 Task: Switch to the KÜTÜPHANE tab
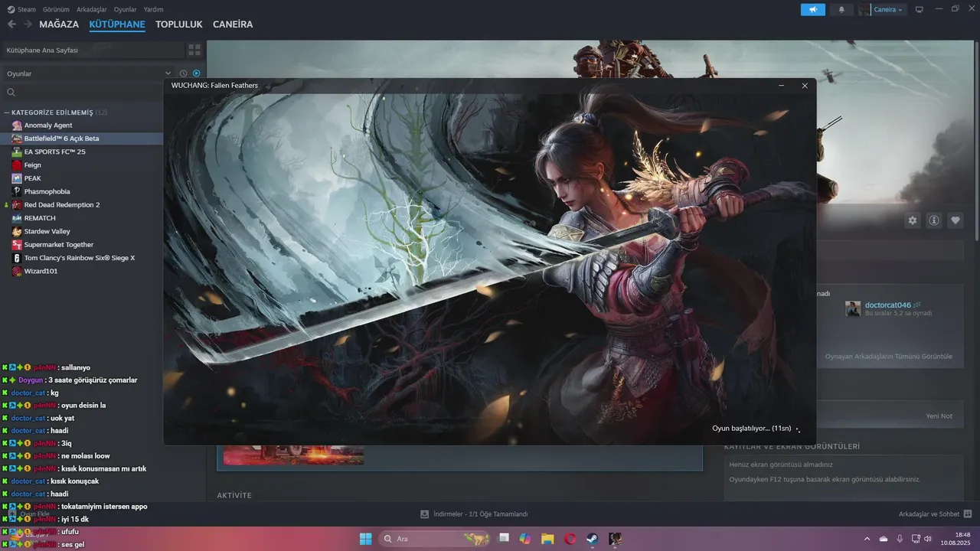point(117,24)
